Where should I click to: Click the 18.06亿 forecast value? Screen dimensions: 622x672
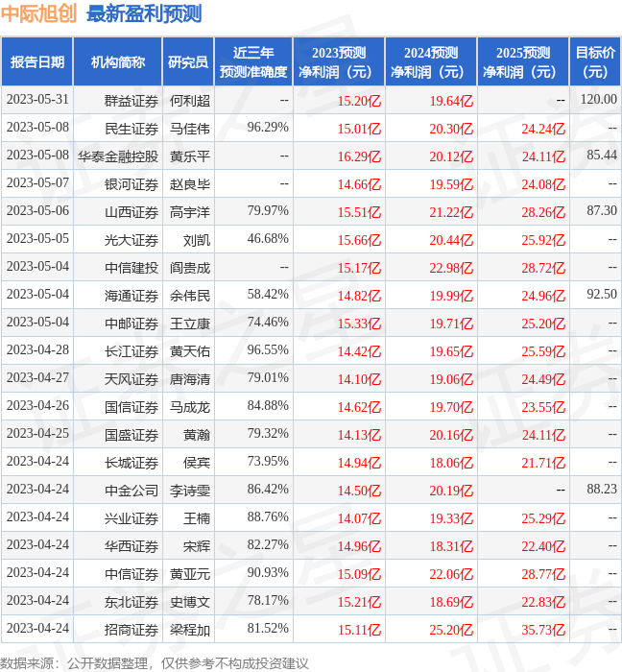pos(451,464)
